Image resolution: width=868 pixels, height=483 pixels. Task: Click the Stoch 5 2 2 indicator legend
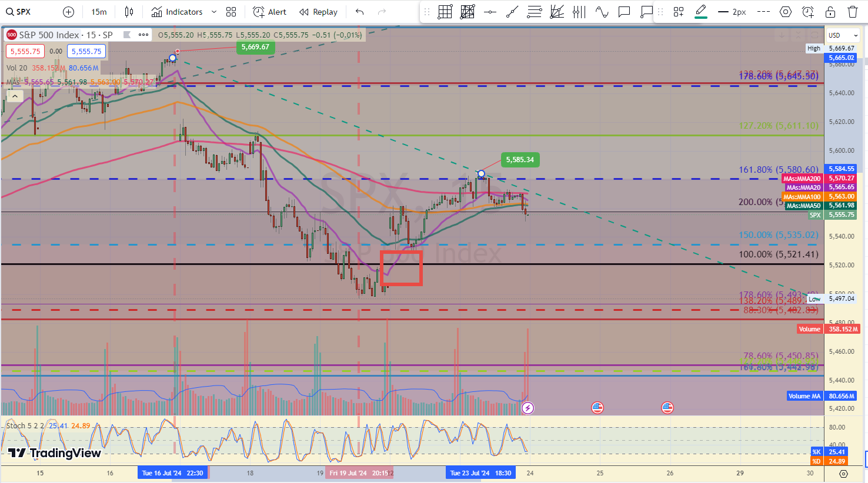point(25,425)
